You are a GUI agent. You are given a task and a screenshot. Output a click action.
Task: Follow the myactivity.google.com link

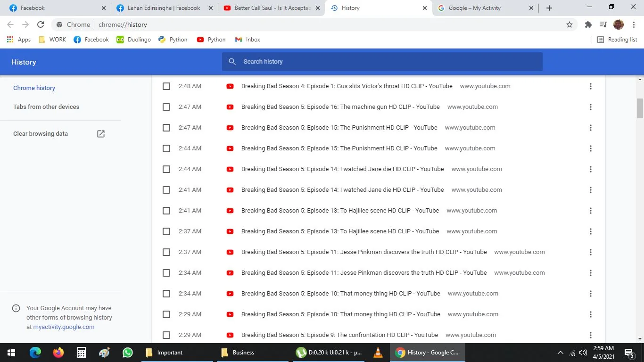tap(64, 327)
